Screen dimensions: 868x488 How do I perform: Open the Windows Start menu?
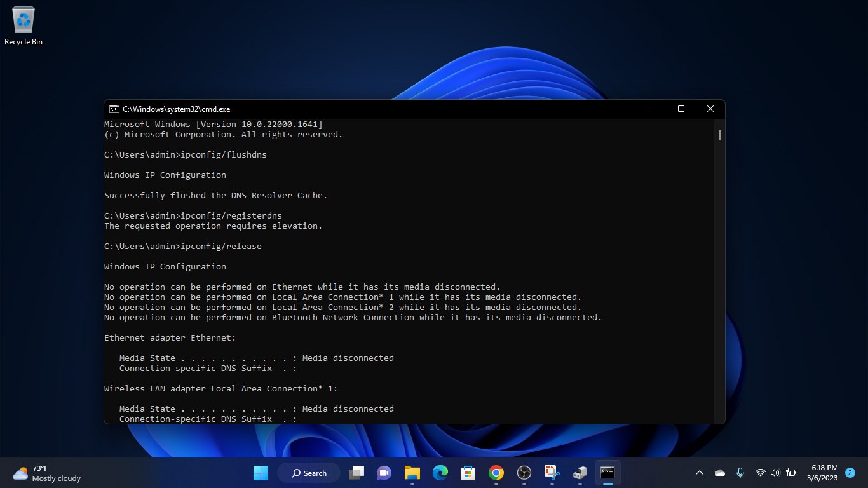[261, 473]
